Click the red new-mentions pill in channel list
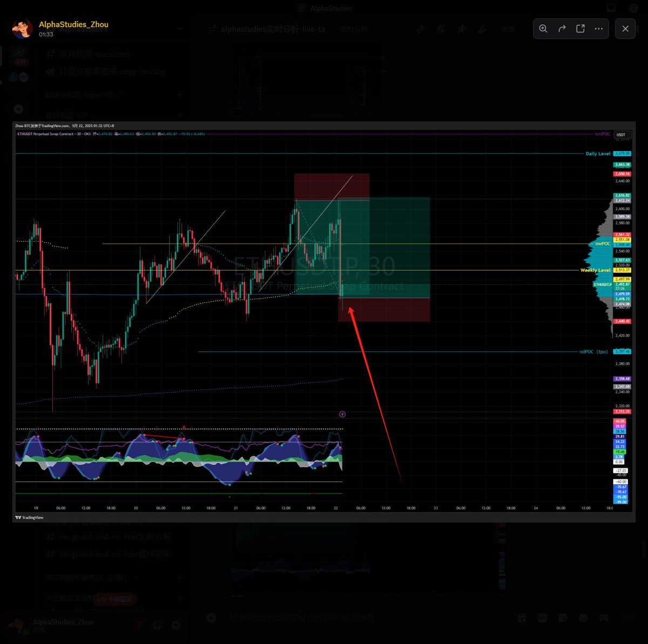The height and width of the screenshot is (644, 648). (116, 599)
